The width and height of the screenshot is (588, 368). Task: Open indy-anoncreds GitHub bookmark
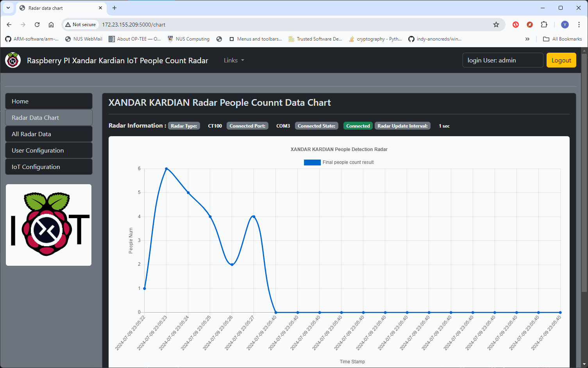[x=435, y=39]
